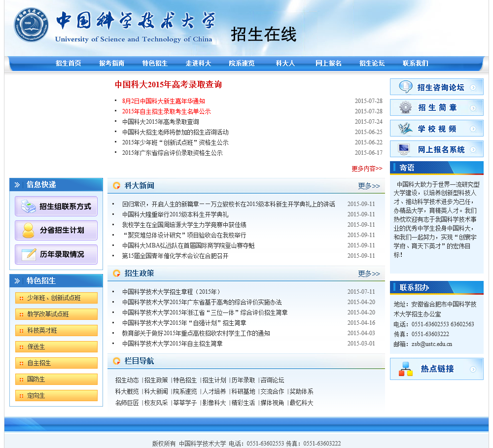This screenshot has width=493, height=448.
Task: Click the 寄语 panel header
Action: pyautogui.click(x=437, y=168)
